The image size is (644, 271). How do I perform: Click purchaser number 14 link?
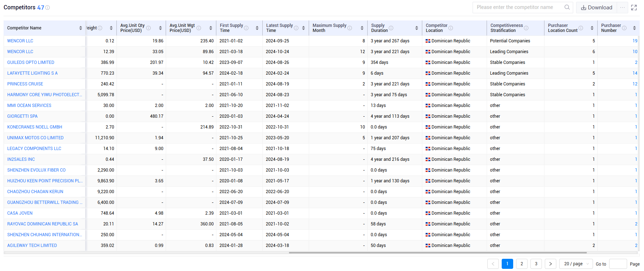point(635,73)
